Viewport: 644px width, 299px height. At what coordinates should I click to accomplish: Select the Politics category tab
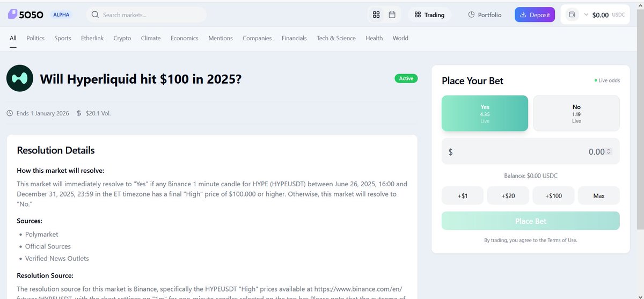(35, 38)
